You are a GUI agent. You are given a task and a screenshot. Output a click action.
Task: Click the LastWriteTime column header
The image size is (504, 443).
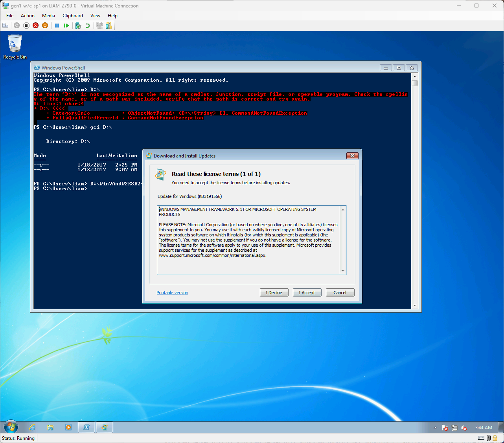(117, 156)
